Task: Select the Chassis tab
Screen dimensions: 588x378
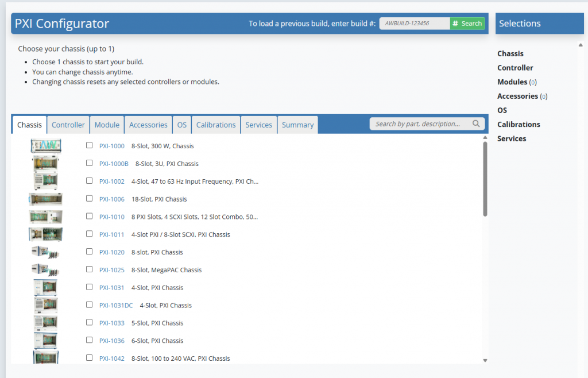Action: pyautogui.click(x=30, y=125)
